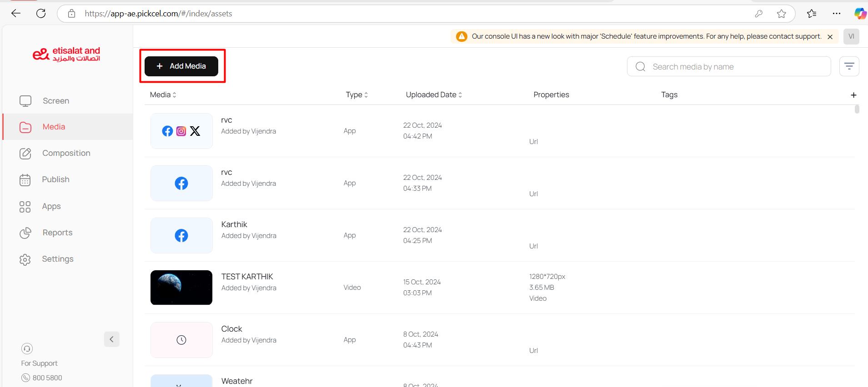
Task: Click the plus icon to add column
Action: 853,95
